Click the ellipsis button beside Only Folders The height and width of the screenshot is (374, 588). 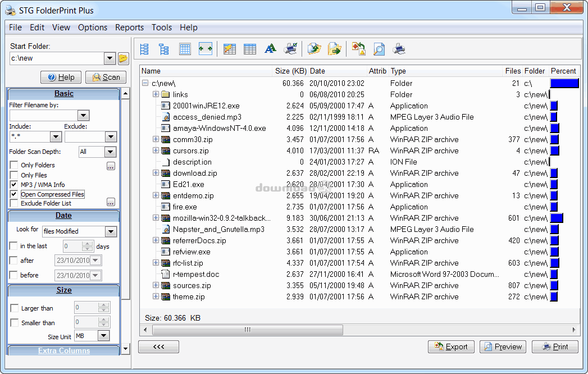click(x=111, y=166)
